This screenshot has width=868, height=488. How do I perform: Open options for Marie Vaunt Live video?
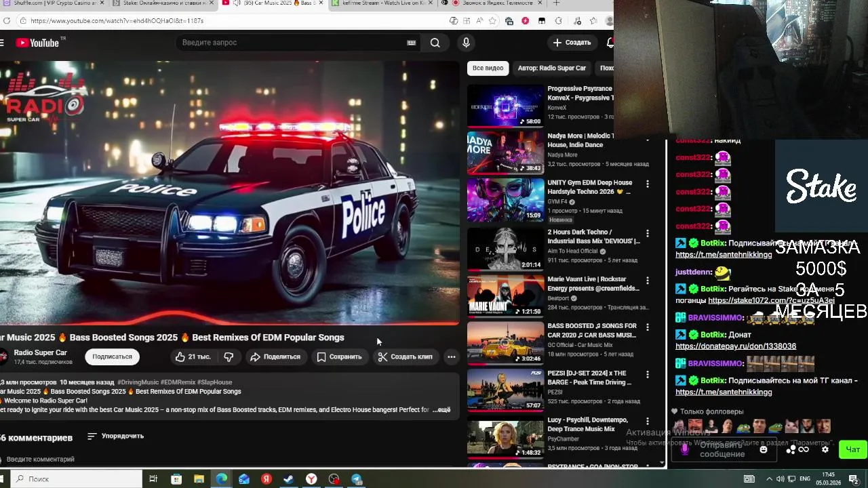pyautogui.click(x=648, y=280)
